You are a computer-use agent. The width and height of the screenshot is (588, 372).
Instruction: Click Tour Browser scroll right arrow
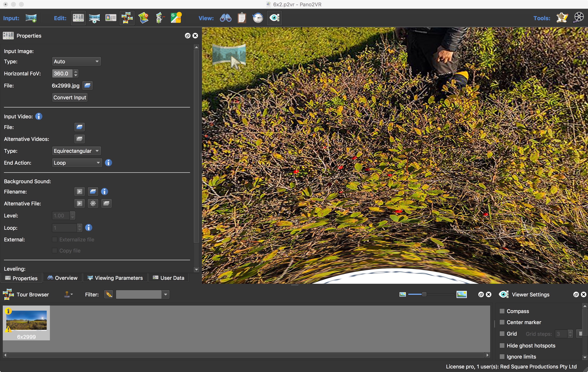tap(487, 355)
